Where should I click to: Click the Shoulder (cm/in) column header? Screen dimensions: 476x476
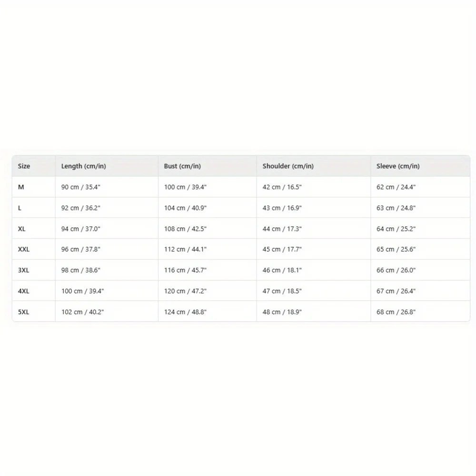[x=288, y=166]
